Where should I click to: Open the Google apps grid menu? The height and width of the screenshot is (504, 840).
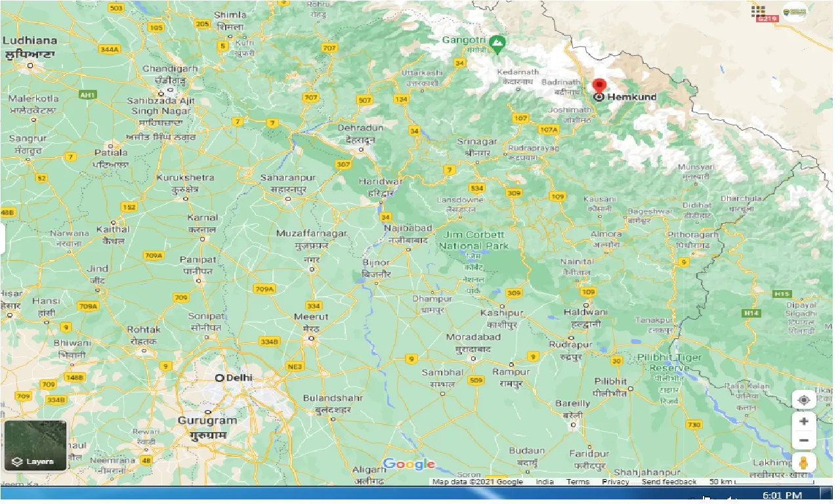(759, 11)
